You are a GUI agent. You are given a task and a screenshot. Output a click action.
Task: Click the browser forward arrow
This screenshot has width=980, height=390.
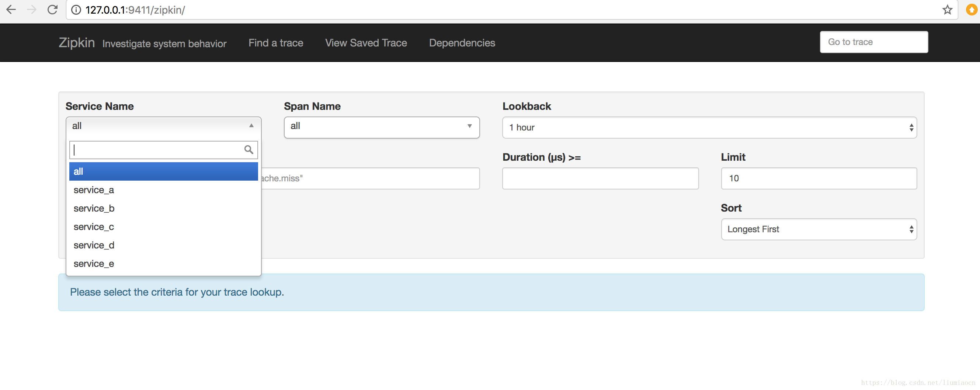[32, 10]
